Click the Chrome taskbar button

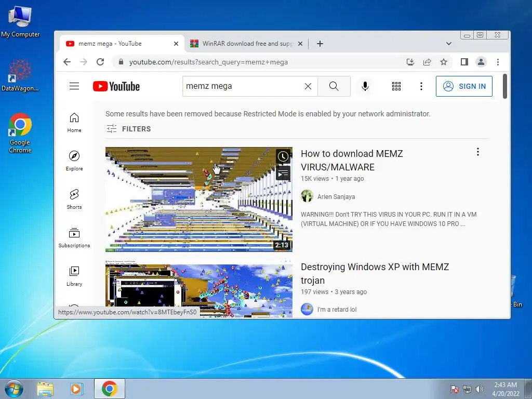click(109, 389)
